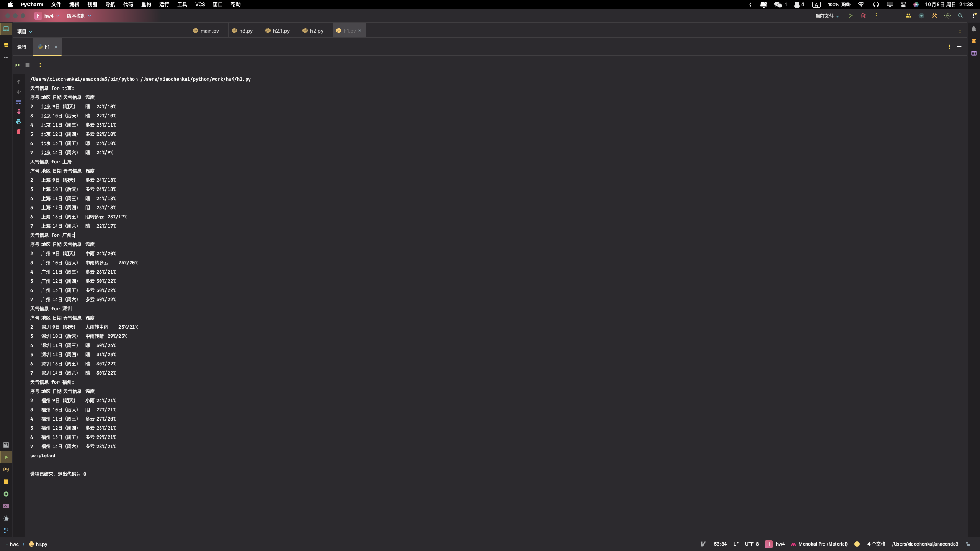Image resolution: width=980 pixels, height=551 pixels.
Task: Open the Python Console tool window
Action: point(6,469)
